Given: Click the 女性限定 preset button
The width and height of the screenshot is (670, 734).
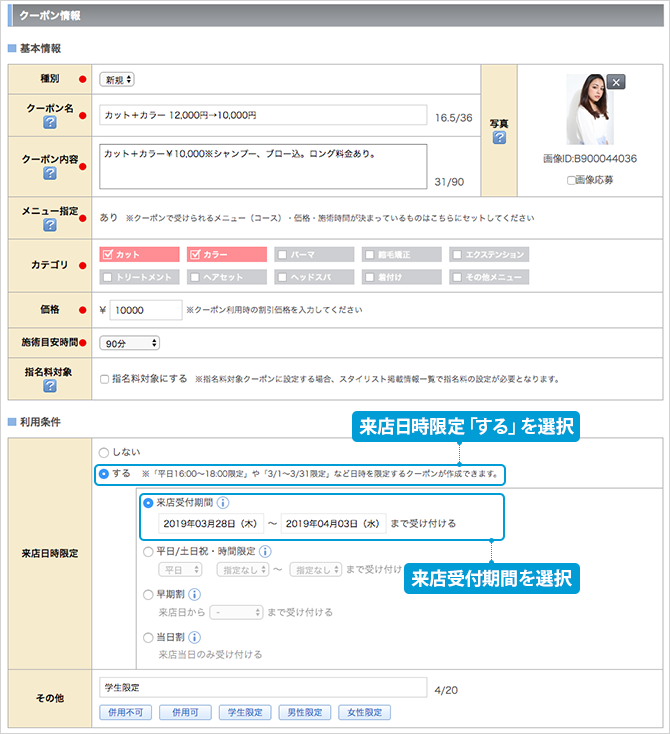Looking at the screenshot, I should (364, 713).
